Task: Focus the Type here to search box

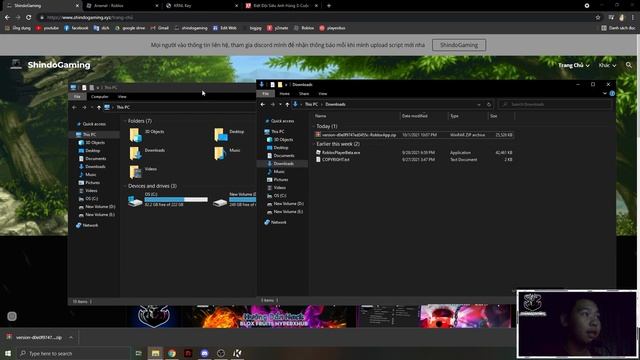Action: pos(73,353)
